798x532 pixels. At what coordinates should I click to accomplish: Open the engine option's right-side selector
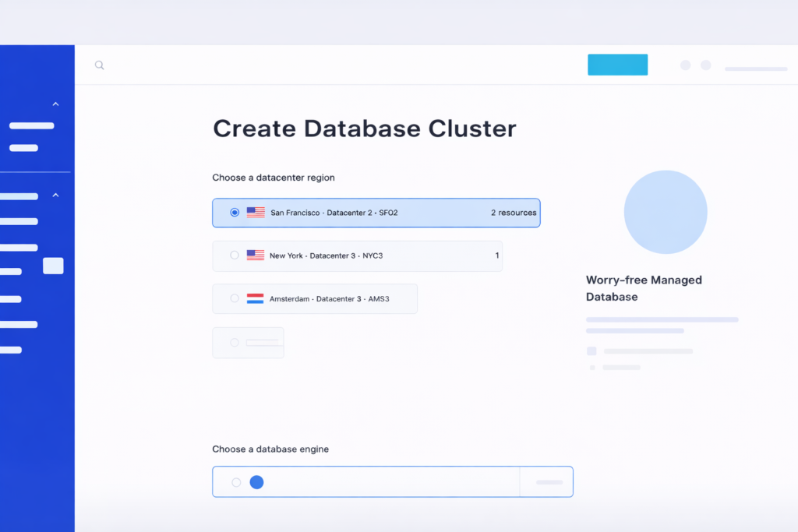pos(549,482)
